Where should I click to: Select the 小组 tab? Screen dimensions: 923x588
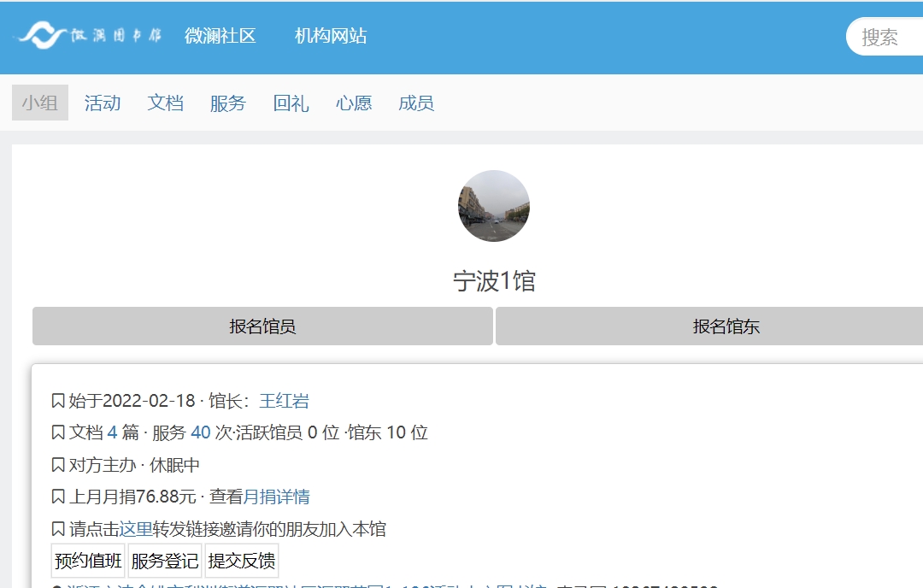coord(40,103)
